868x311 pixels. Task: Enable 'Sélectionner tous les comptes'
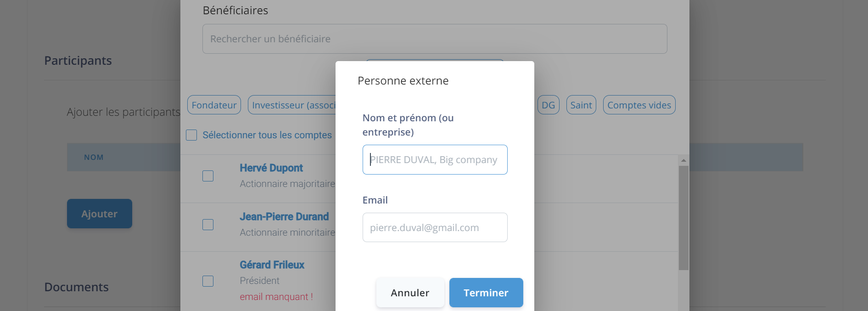point(191,135)
